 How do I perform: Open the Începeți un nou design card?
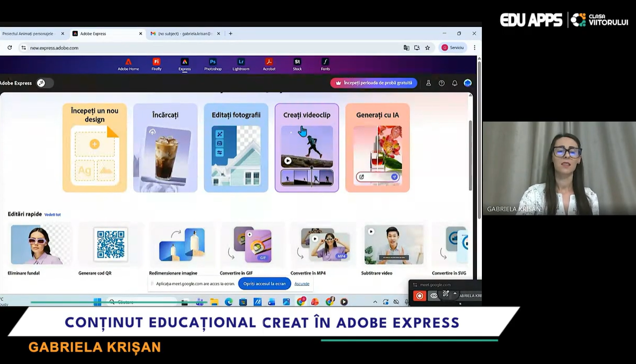[x=95, y=148]
